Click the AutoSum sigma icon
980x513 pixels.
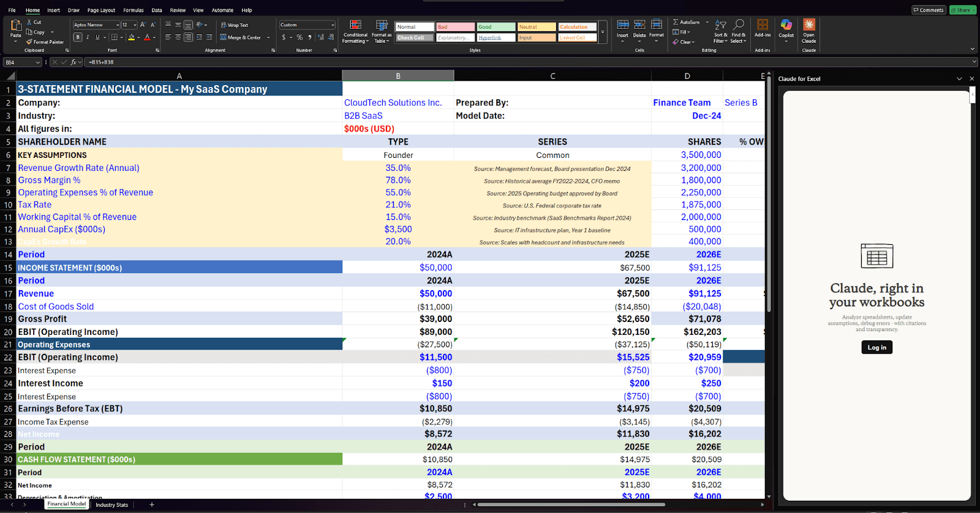676,22
